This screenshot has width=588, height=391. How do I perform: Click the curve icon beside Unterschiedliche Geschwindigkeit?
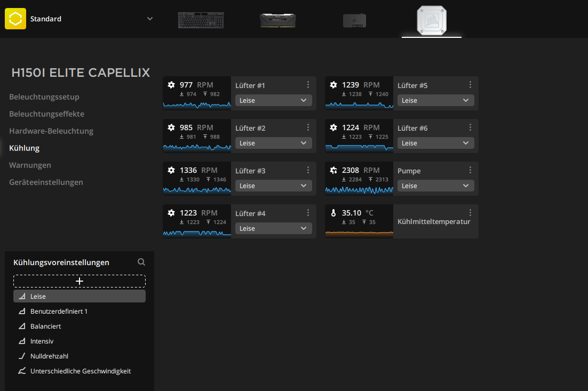coord(22,371)
